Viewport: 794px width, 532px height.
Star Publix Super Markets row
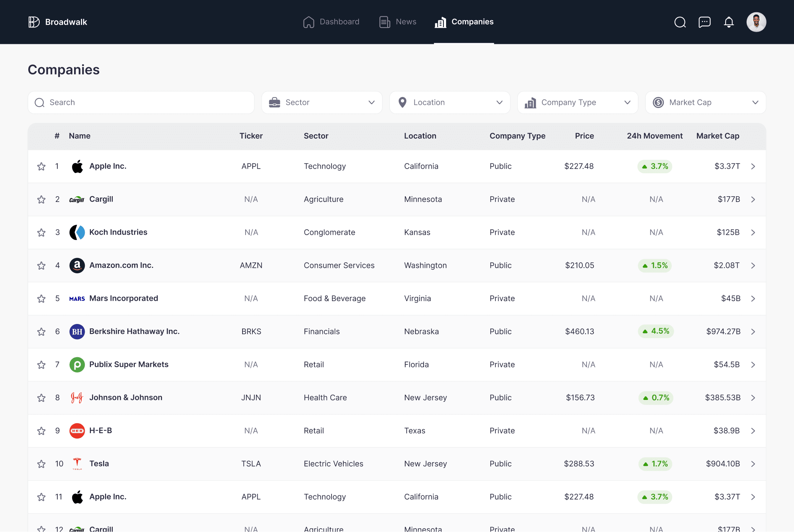(x=41, y=365)
